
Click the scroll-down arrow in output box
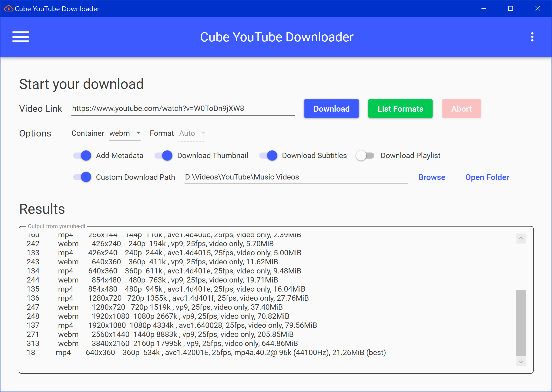tap(521, 361)
